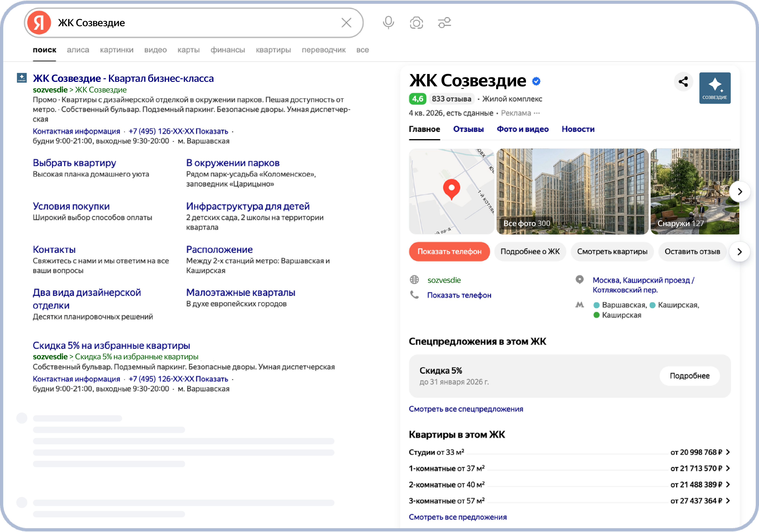The height and width of the screenshot is (532, 759).
Task: Switch to the картинки tab
Action: (x=117, y=50)
